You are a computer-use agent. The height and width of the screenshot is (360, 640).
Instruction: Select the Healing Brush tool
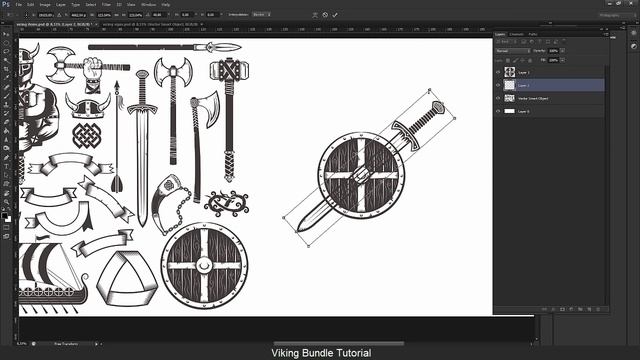click(x=6, y=87)
